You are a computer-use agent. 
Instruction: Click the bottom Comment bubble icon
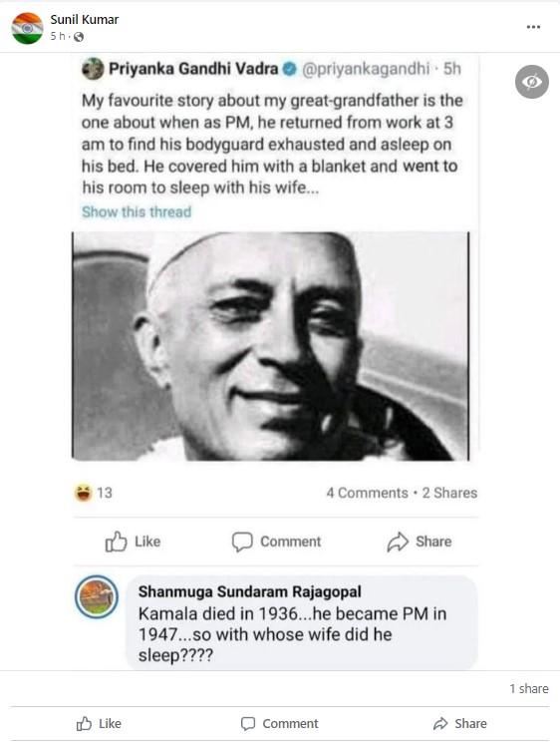pyautogui.click(x=248, y=723)
